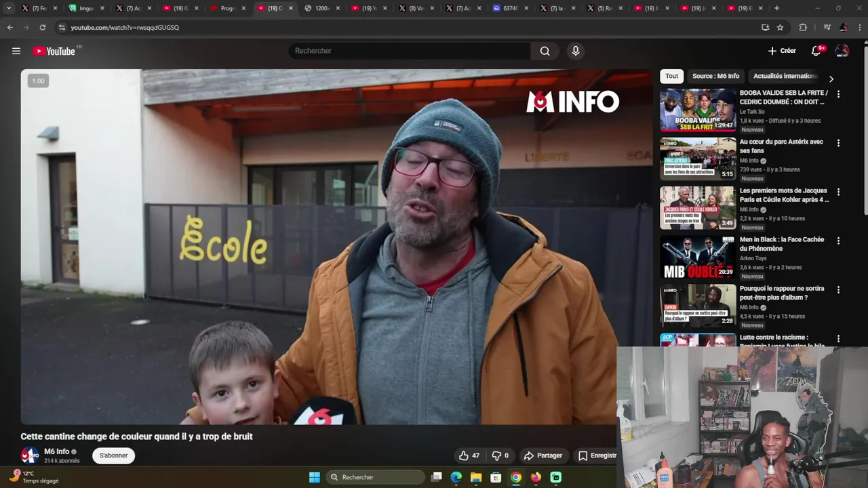Open options for Men in Black video
Image resolution: width=868 pixels, height=488 pixels.
838,241
